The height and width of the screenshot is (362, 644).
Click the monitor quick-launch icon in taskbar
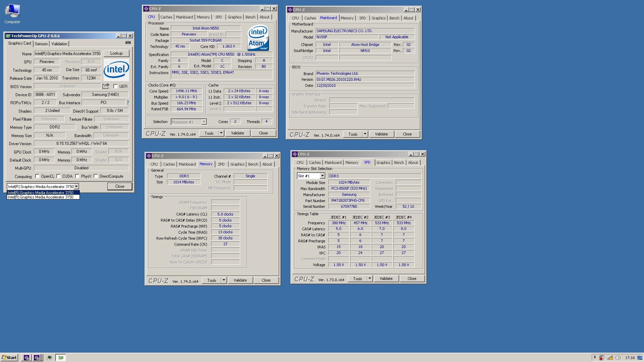49,358
